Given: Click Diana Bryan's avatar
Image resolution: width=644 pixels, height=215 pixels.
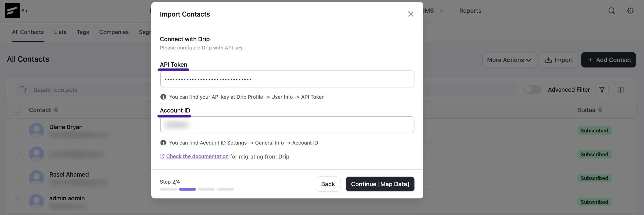Looking at the screenshot, I should [37, 130].
